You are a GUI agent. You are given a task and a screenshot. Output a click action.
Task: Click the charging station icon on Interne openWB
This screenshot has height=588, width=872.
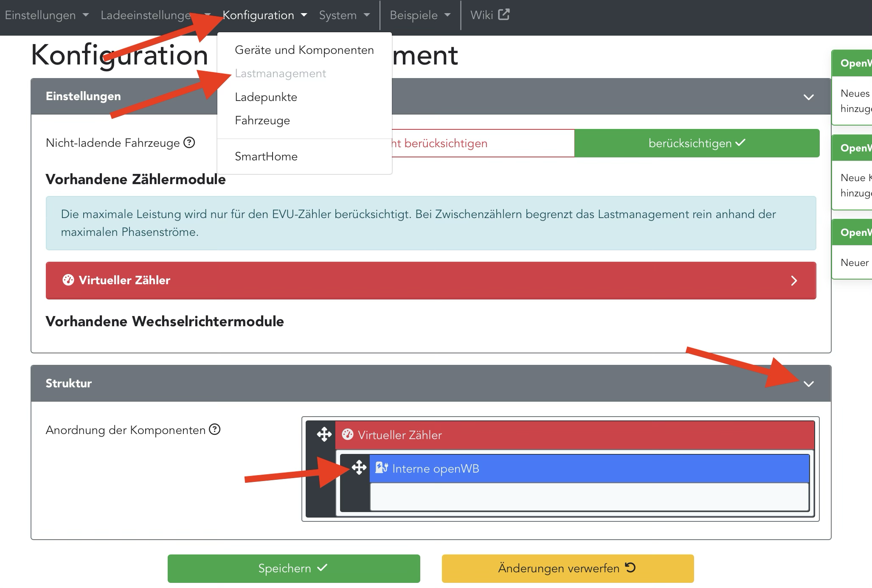[381, 468]
